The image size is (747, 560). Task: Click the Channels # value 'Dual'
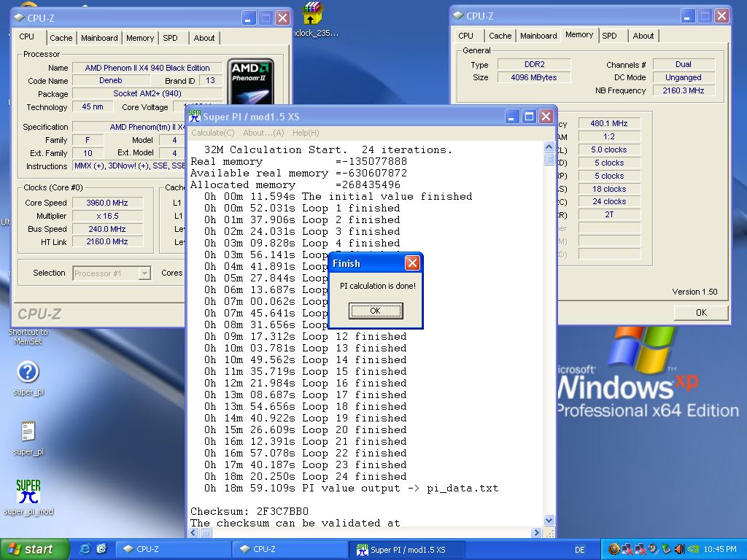point(683,64)
